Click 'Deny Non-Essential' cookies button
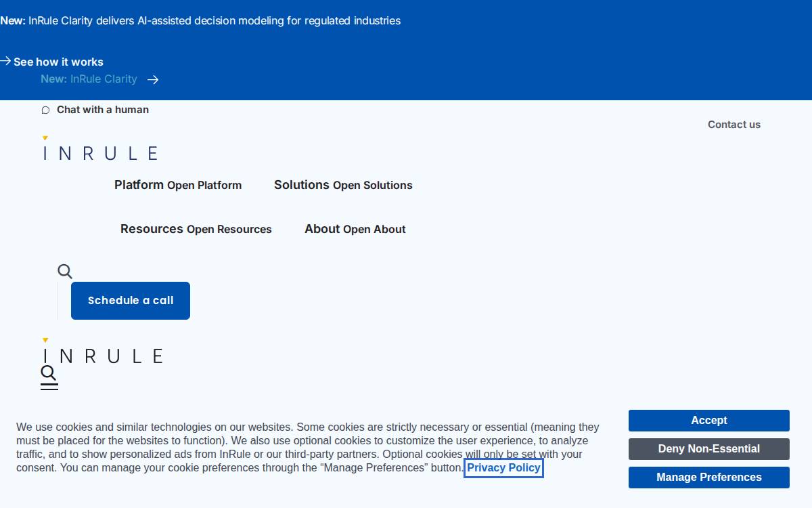Screen dimensions: 812x508 click(709, 449)
